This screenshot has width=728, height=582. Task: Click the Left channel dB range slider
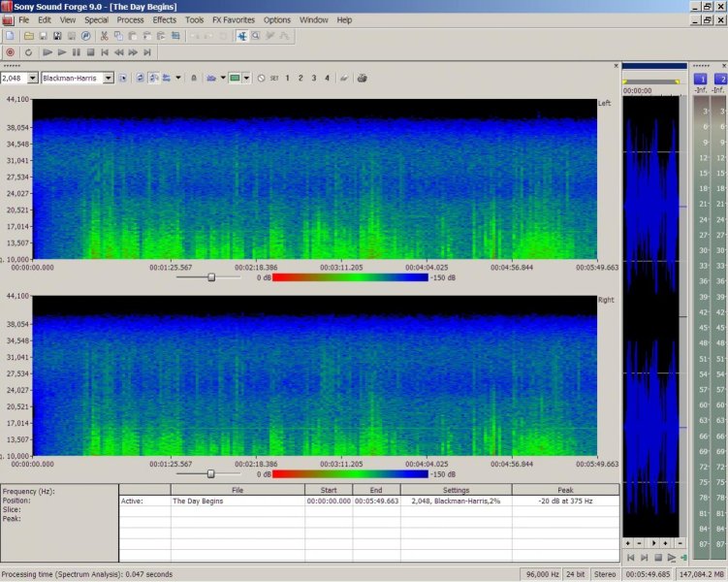(211, 277)
